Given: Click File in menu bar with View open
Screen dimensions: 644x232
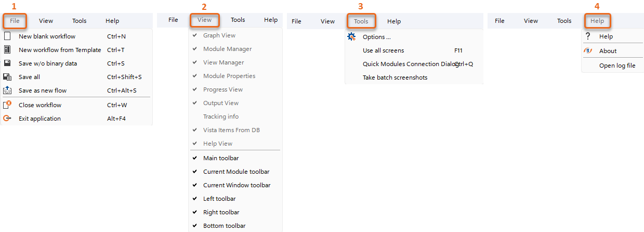Looking at the screenshot, I should [x=173, y=20].
